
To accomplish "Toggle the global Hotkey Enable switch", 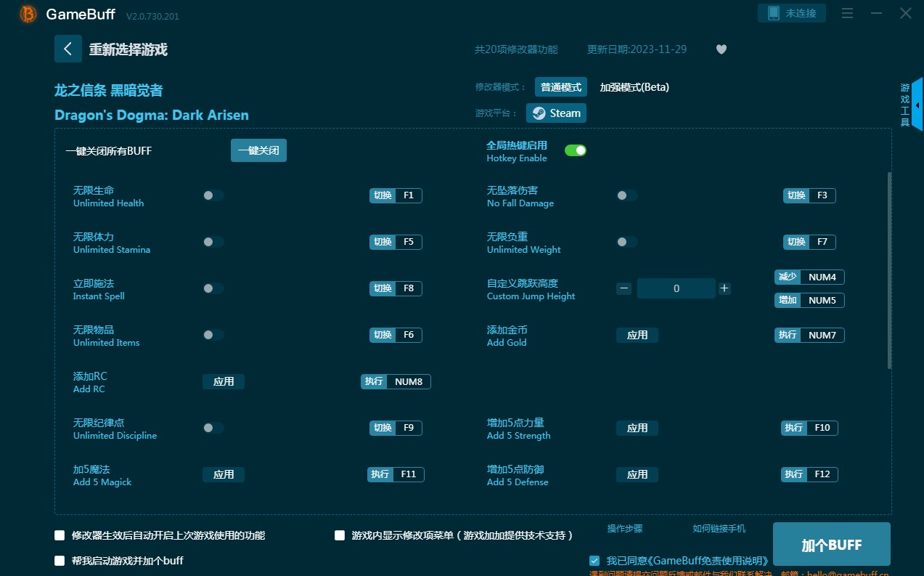I will click(576, 150).
